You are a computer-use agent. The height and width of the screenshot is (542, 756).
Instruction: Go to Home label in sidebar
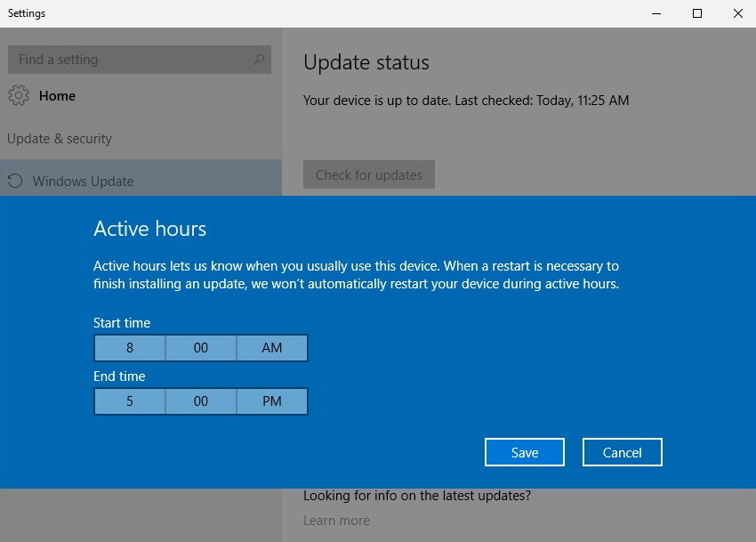[x=57, y=96]
